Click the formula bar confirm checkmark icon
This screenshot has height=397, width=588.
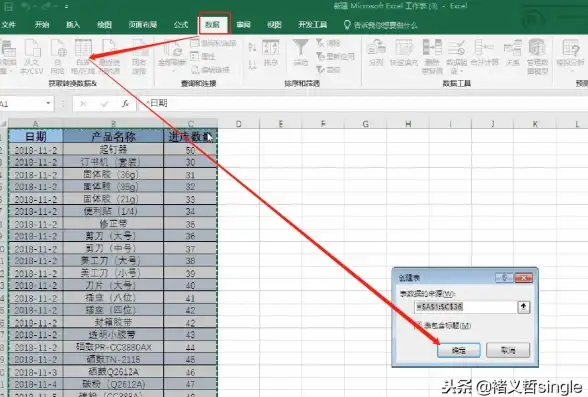point(104,104)
